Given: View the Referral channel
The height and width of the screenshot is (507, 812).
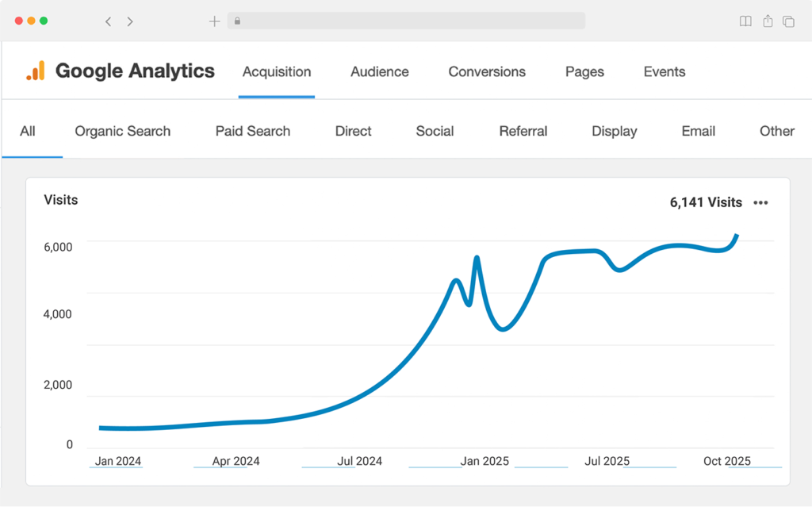Looking at the screenshot, I should (523, 131).
